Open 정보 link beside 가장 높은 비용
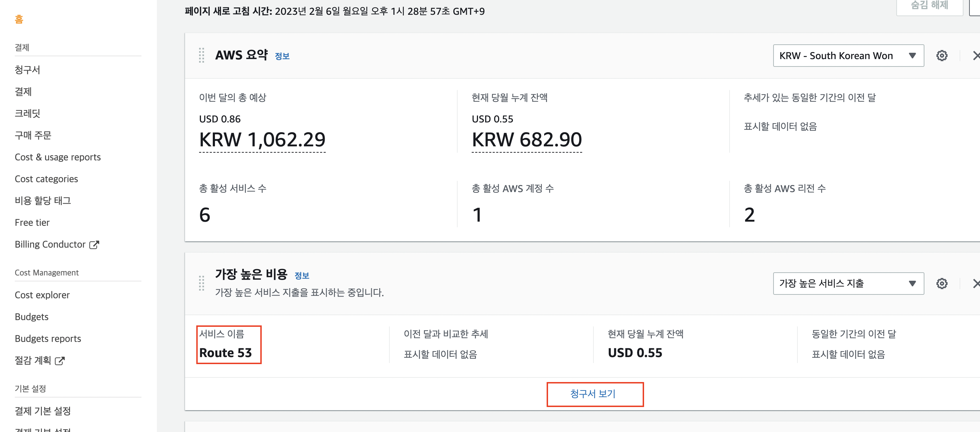Image resolution: width=980 pixels, height=432 pixels. 302,275
